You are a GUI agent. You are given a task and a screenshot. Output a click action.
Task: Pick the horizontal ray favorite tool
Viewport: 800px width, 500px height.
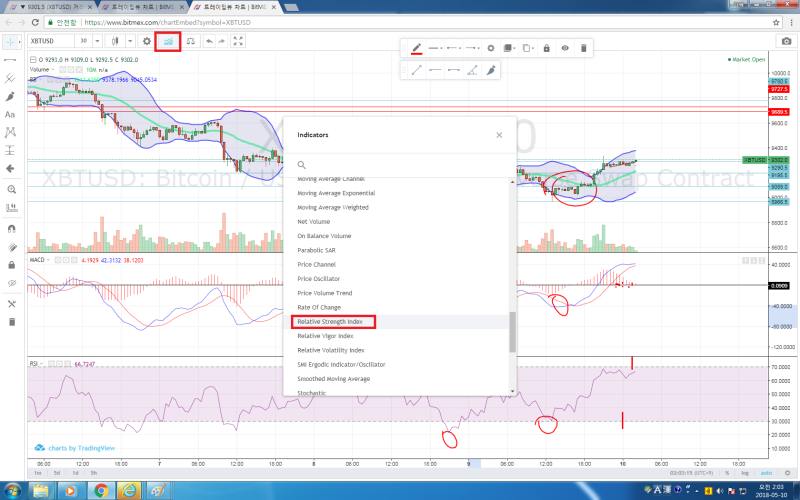pyautogui.click(x=454, y=70)
